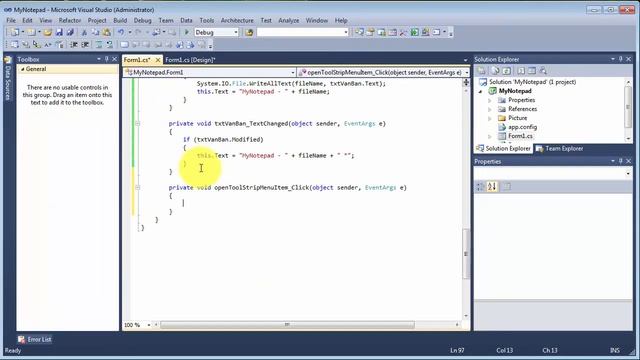640x360 pixels.
Task: Click the Solution Explorer bottom tab
Action: (x=503, y=149)
